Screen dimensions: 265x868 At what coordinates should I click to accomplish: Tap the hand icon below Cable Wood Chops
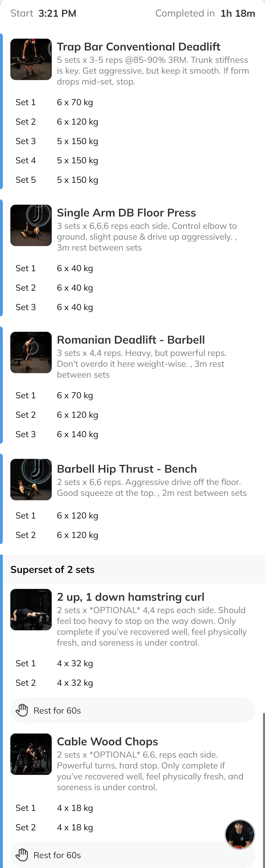[x=22, y=855]
